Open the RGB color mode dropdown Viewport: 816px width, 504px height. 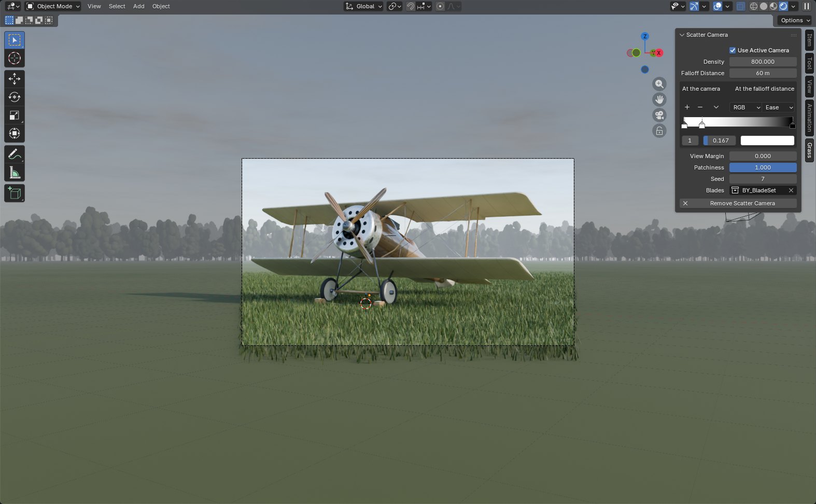tap(745, 107)
